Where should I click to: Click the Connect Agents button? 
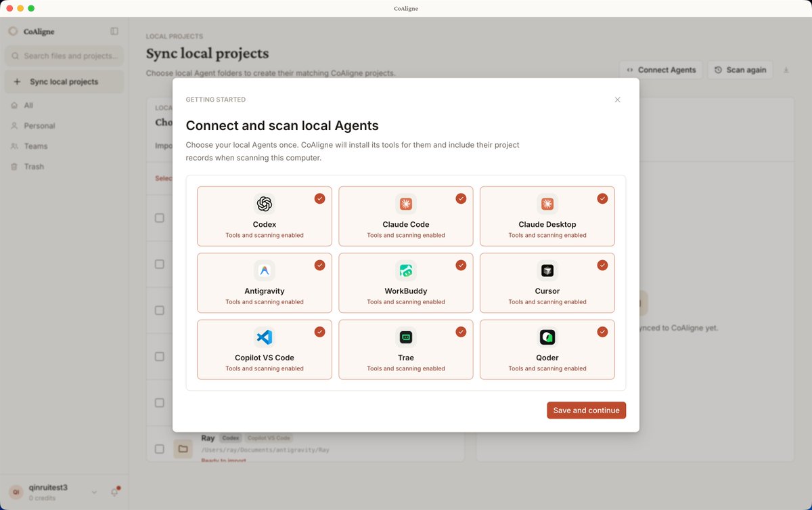click(661, 70)
